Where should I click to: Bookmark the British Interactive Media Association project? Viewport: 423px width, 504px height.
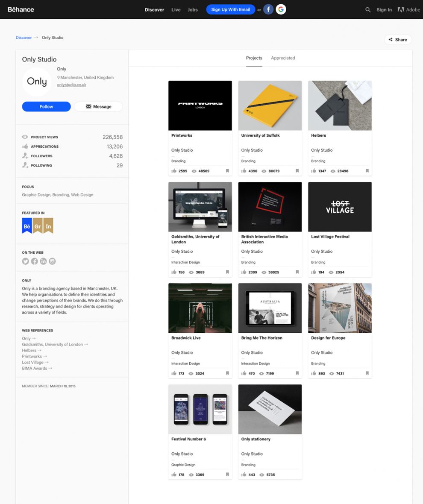point(297,272)
